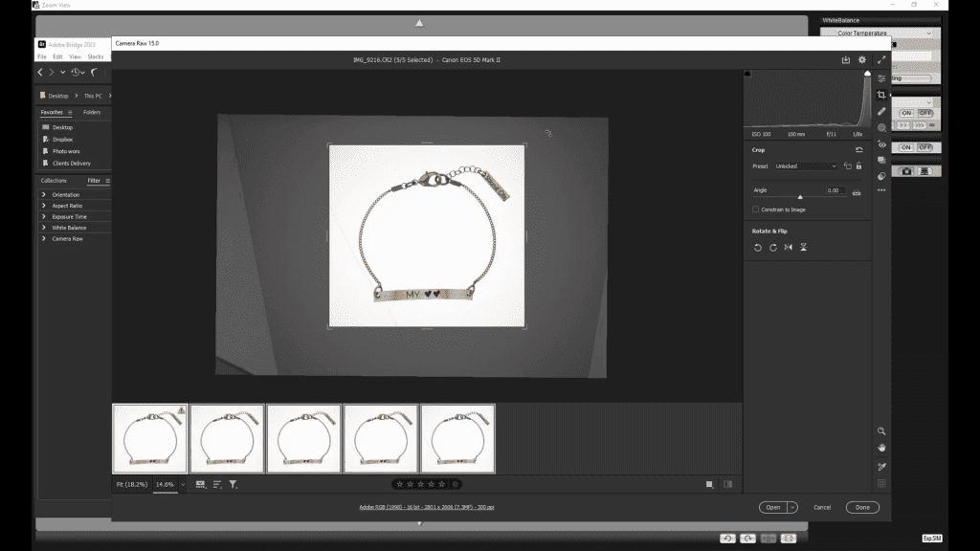Viewport: 980px width, 551px height.
Task: Swap crop aspect ratio orientation icon
Action: point(848,166)
